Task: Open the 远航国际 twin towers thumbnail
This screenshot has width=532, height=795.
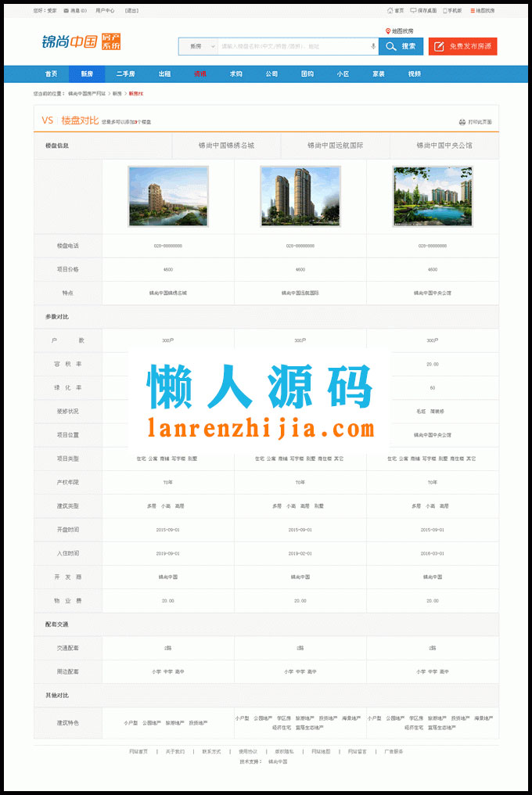Action: point(300,196)
